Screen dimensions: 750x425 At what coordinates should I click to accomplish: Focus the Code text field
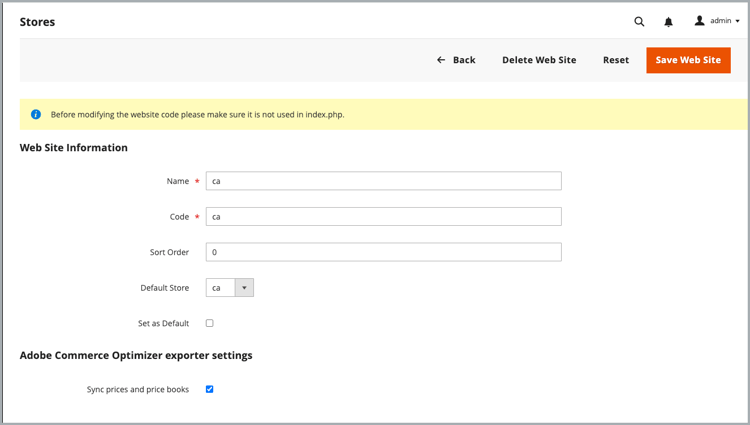pyautogui.click(x=383, y=216)
